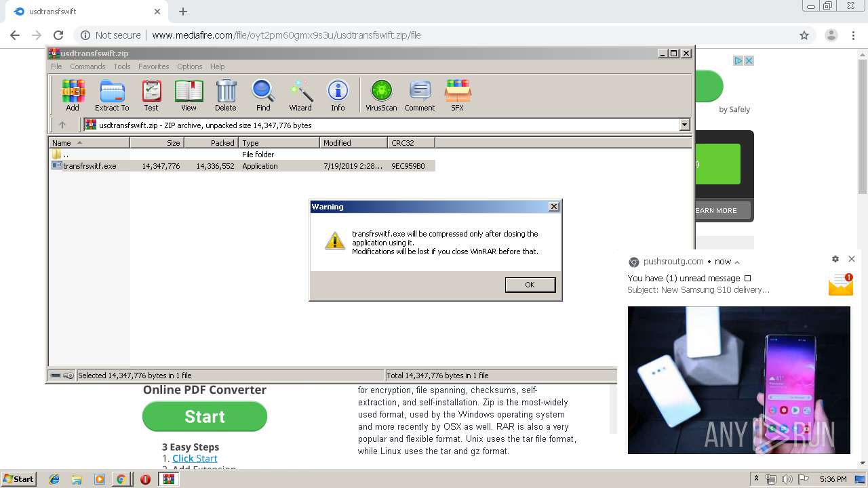Go up one folder level arrow
Image resolution: width=868 pixels, height=488 pixels.
(x=62, y=125)
